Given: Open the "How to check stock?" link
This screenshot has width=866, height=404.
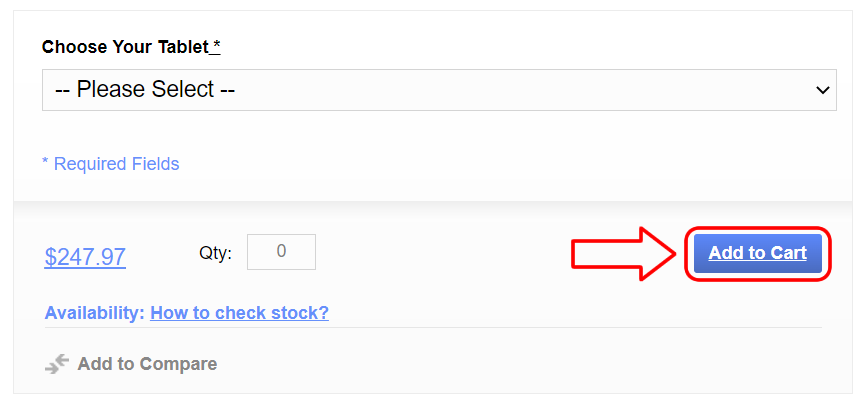Looking at the screenshot, I should 239,313.
